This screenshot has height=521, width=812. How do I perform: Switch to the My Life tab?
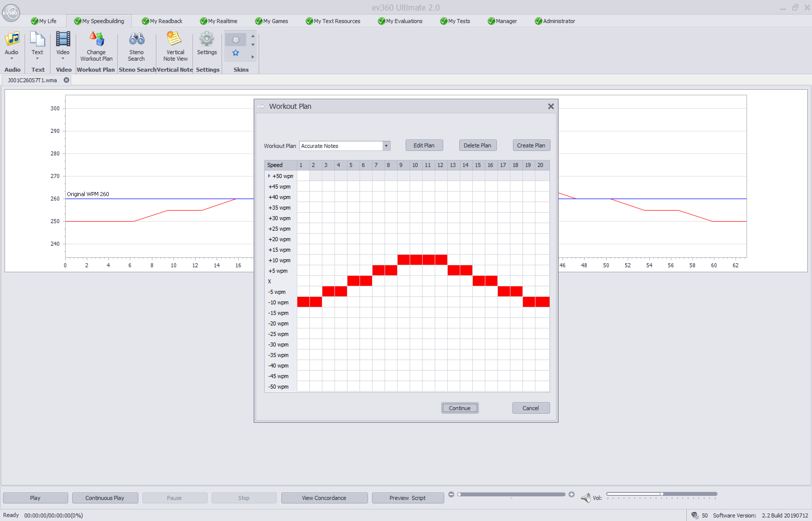click(44, 21)
